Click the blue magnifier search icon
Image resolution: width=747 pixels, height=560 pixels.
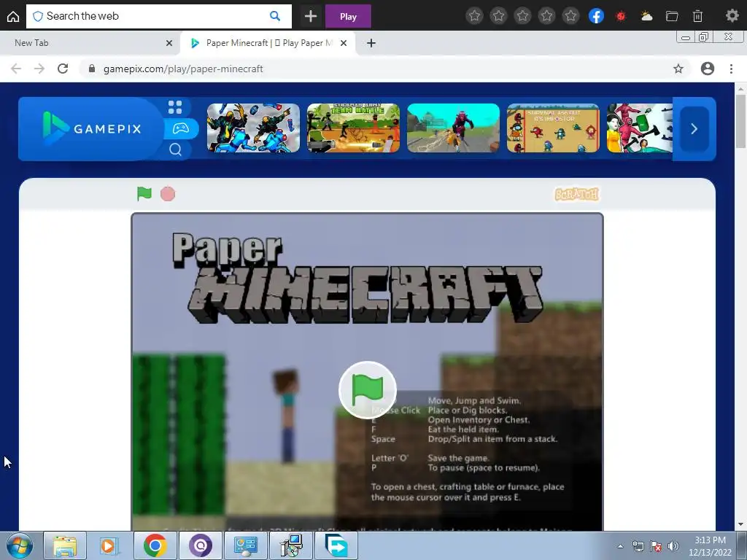coord(275,16)
